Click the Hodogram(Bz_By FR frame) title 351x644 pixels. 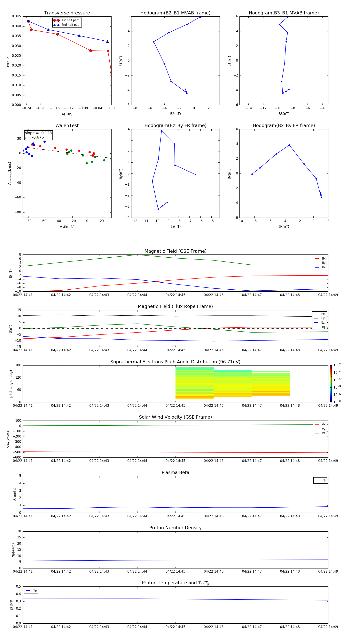click(175, 125)
